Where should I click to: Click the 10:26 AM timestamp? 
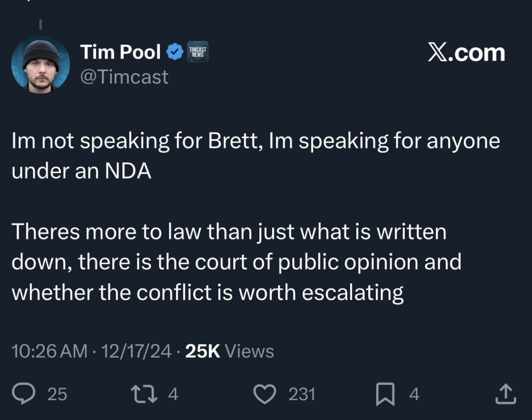click(x=49, y=351)
